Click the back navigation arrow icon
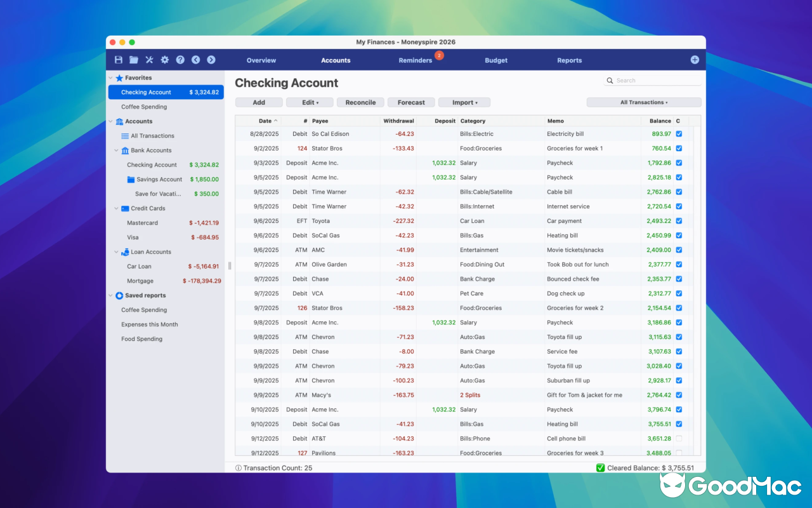 (x=195, y=59)
